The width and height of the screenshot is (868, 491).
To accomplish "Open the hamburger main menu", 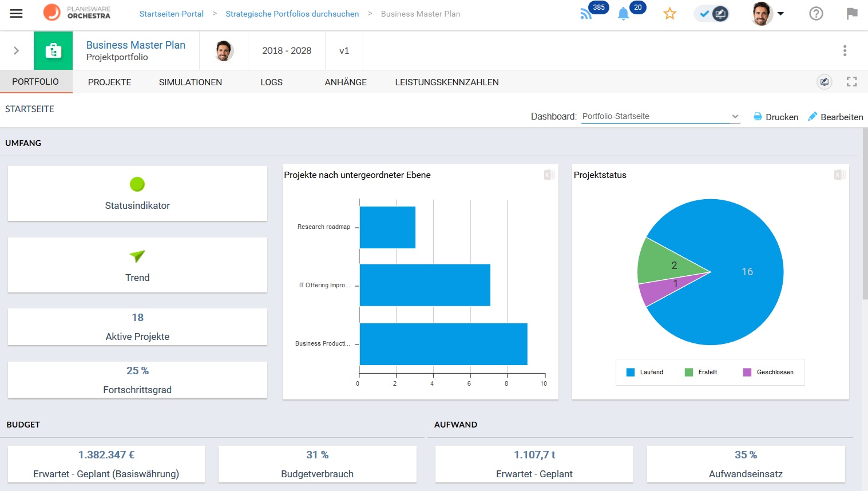I will pyautogui.click(x=16, y=14).
